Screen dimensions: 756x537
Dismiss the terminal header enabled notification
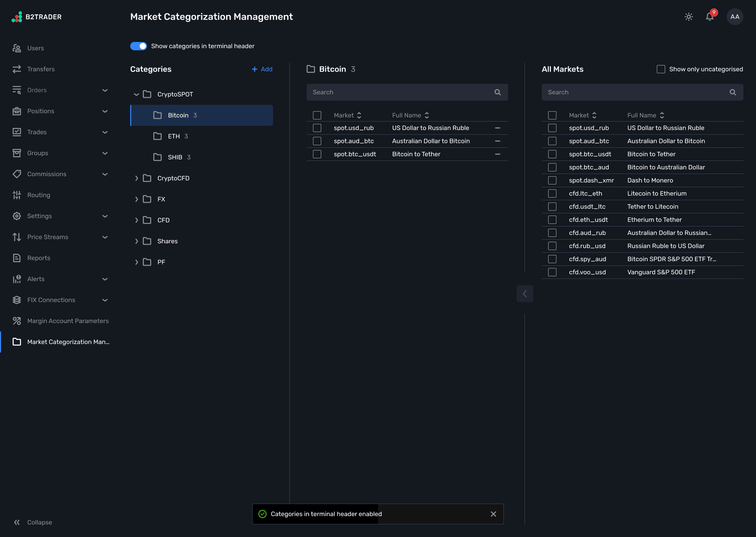point(493,514)
